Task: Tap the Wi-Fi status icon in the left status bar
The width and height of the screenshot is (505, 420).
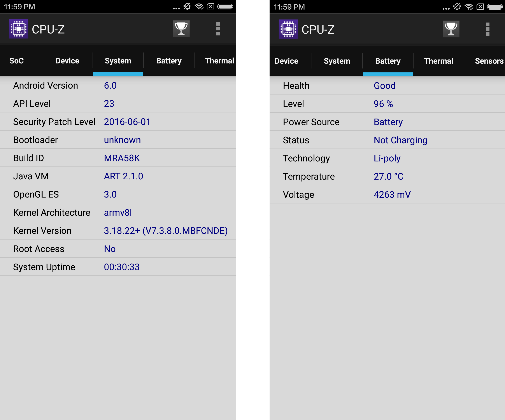Action: (x=199, y=7)
